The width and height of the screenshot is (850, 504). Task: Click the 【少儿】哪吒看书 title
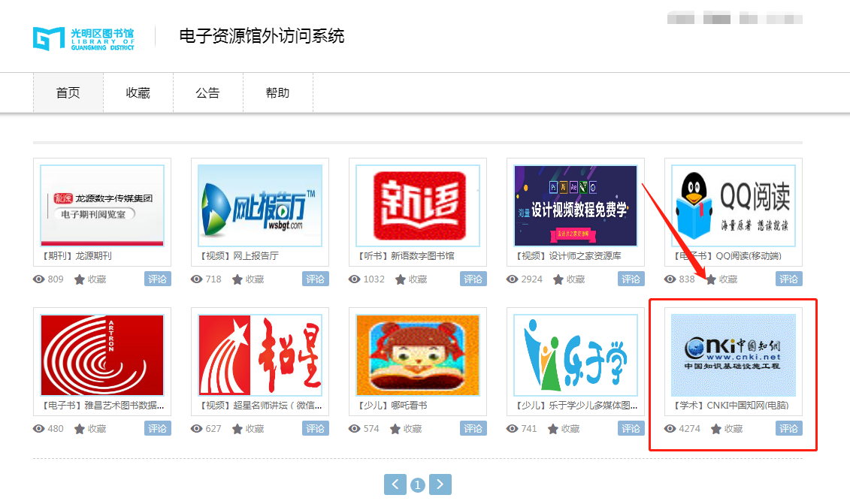[x=392, y=406]
